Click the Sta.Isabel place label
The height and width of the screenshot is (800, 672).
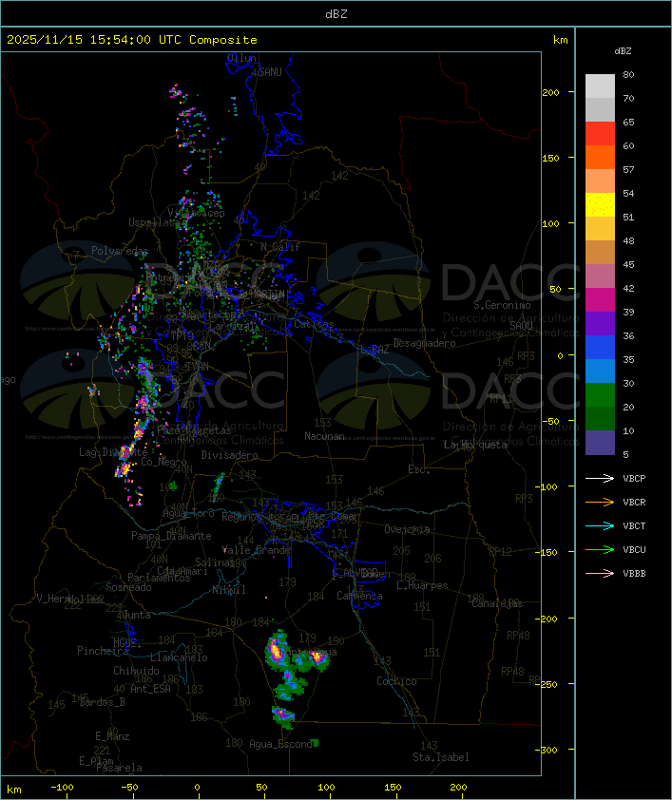[441, 757]
